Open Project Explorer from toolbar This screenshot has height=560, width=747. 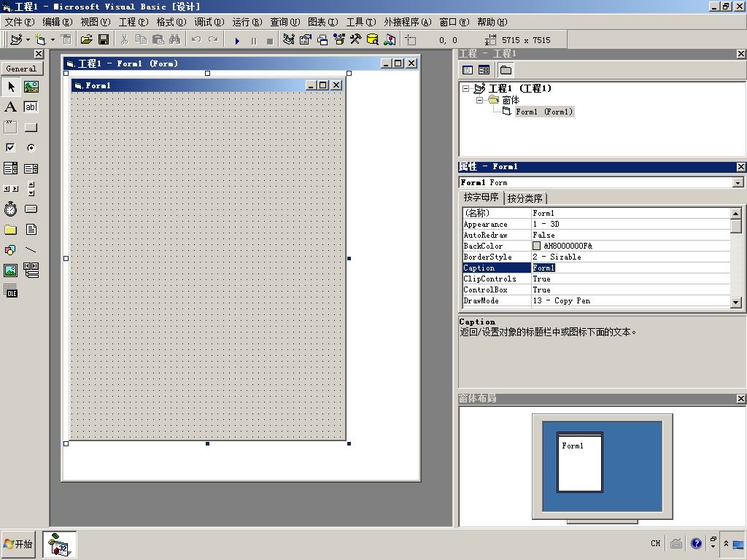[x=288, y=40]
